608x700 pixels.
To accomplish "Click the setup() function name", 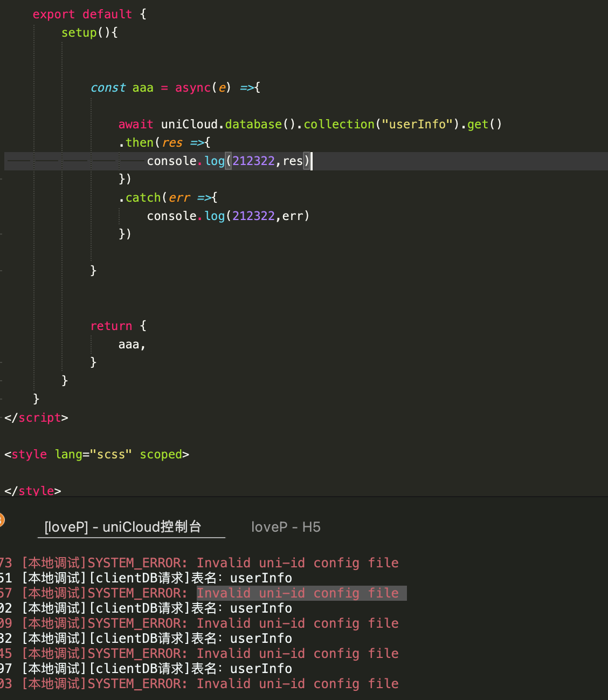I will (x=79, y=33).
